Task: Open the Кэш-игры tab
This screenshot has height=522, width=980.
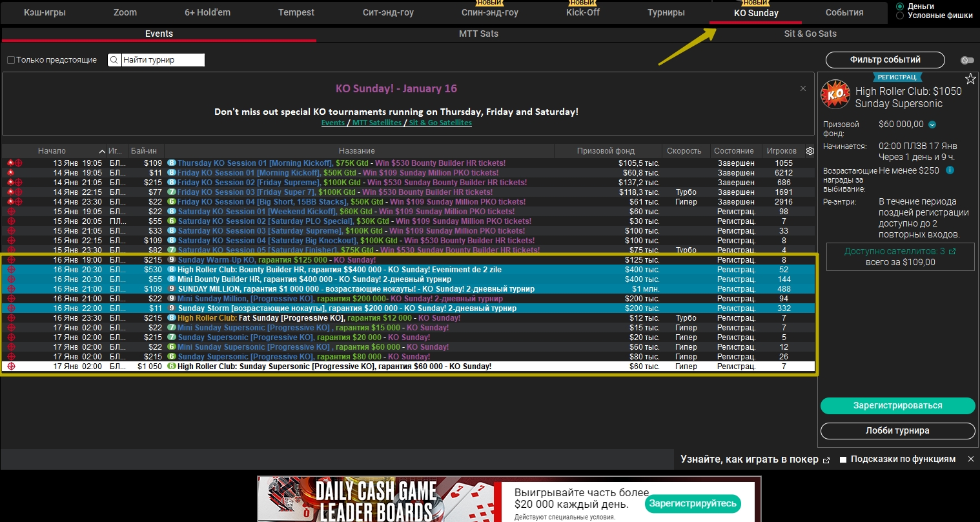Action: click(x=45, y=12)
